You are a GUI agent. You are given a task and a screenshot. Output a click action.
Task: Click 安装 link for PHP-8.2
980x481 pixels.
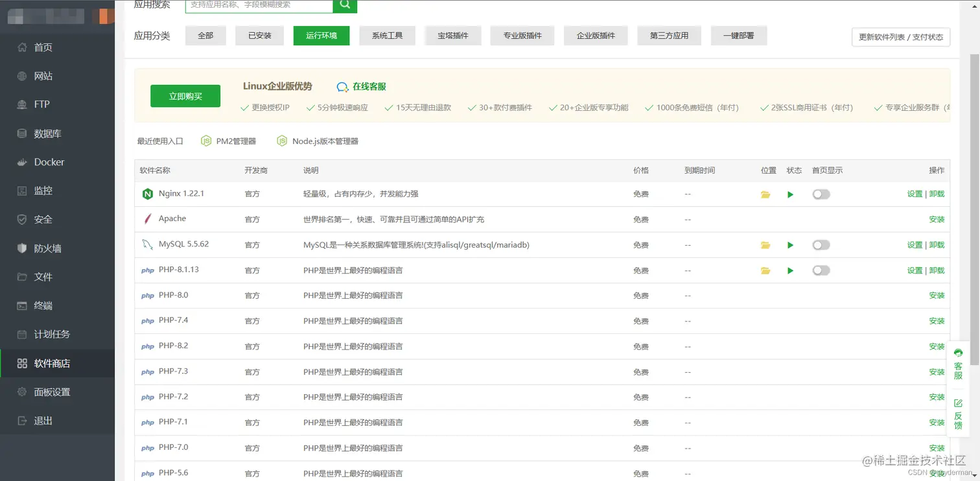(937, 347)
